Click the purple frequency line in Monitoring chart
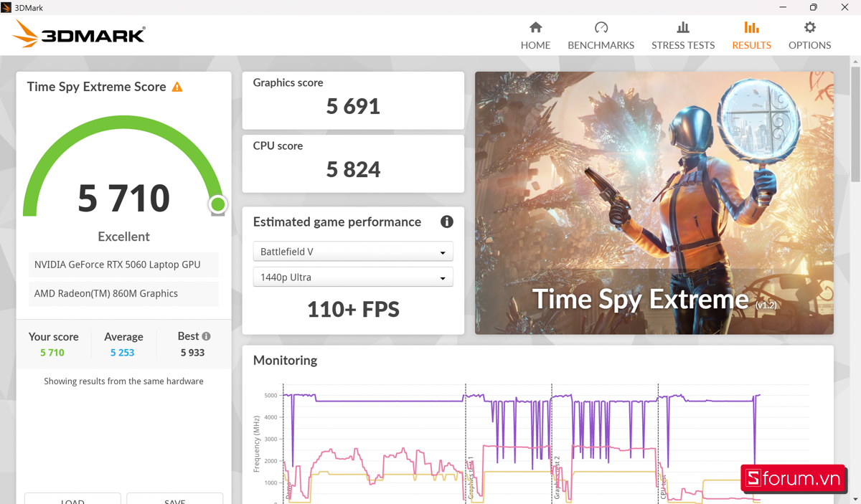Screen dimensions: 861x504 [387, 401]
